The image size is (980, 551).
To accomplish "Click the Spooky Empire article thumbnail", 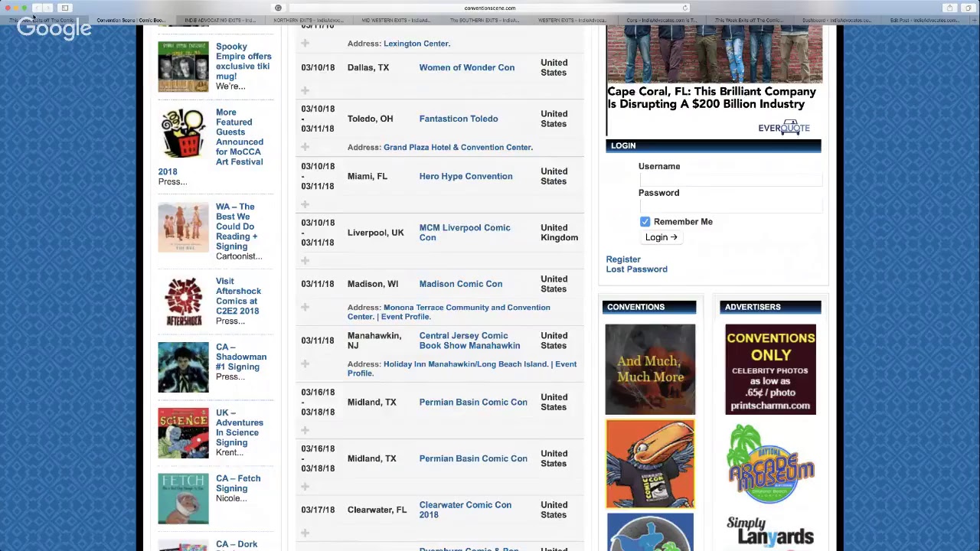I will pos(183,67).
